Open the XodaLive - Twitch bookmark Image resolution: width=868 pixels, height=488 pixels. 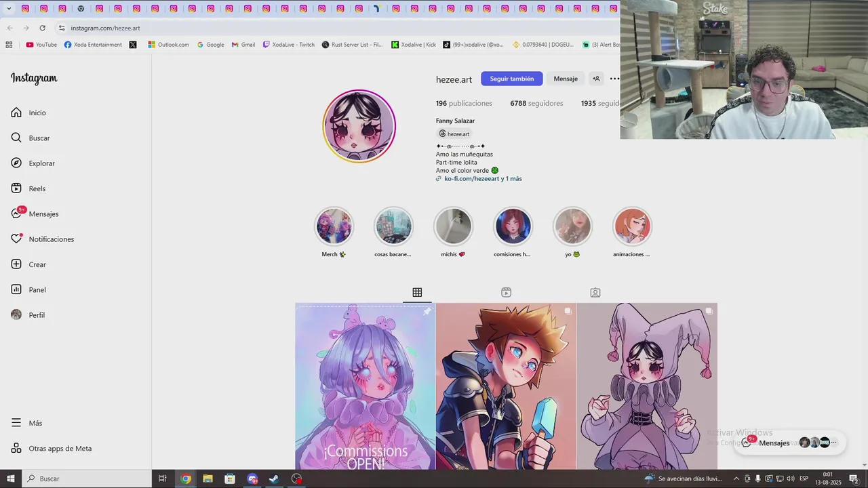click(x=288, y=45)
